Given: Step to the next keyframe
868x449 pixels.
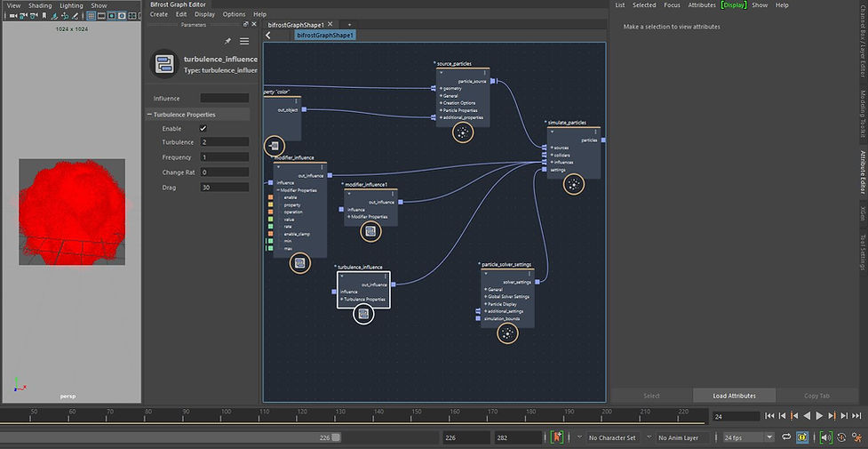Looking at the screenshot, I should [x=832, y=416].
